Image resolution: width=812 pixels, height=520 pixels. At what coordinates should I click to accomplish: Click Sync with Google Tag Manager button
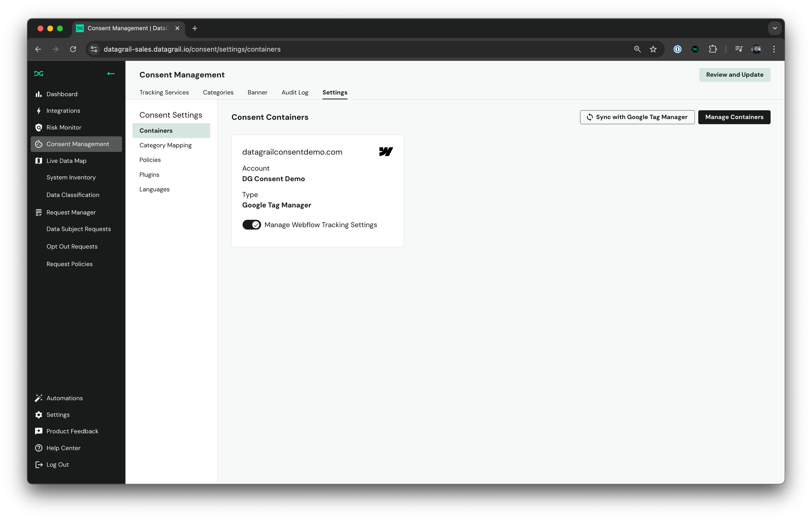(637, 117)
